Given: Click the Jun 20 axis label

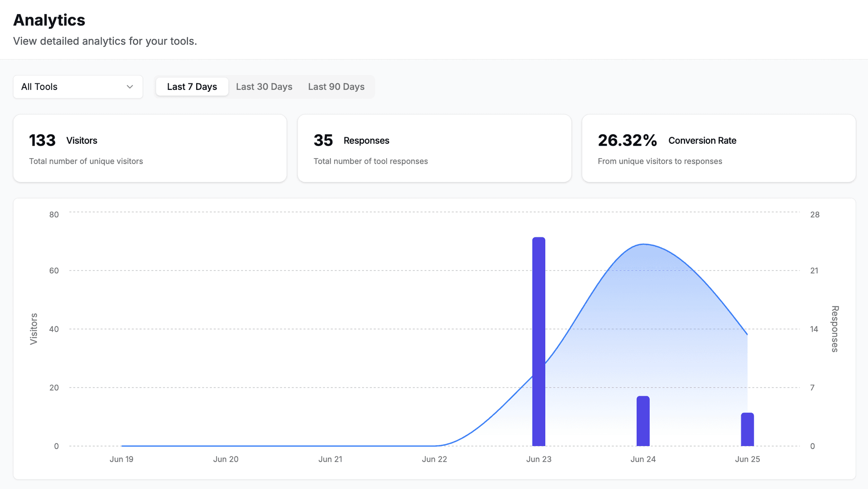Looking at the screenshot, I should coord(226,459).
